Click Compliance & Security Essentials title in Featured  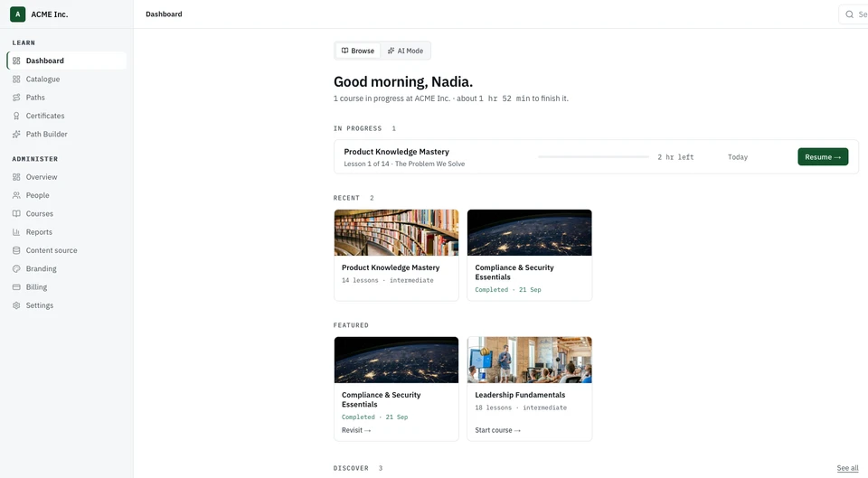381,399
